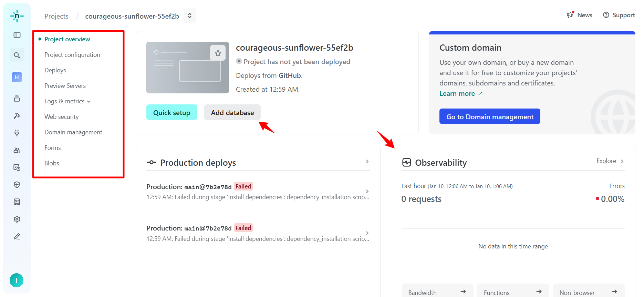This screenshot has width=644, height=297.
Task: Click the News megaphone icon
Action: pyautogui.click(x=570, y=15)
